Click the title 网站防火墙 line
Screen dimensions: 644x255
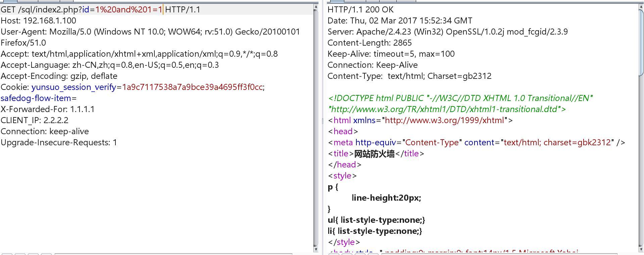(376, 153)
